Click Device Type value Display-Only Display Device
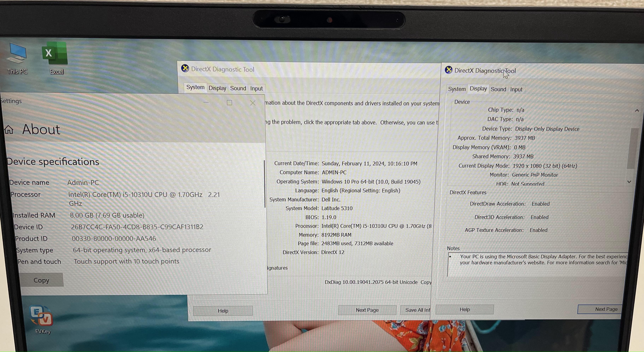This screenshot has width=644, height=352. pyautogui.click(x=547, y=129)
